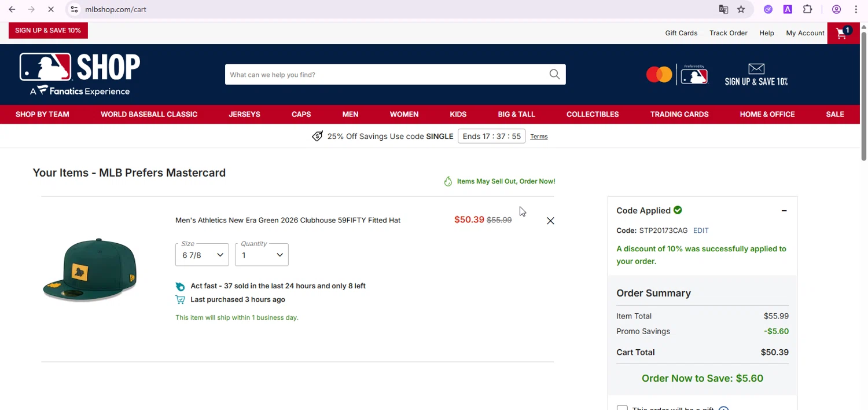Click the MLB Shop logo
868x410 pixels.
click(80, 74)
